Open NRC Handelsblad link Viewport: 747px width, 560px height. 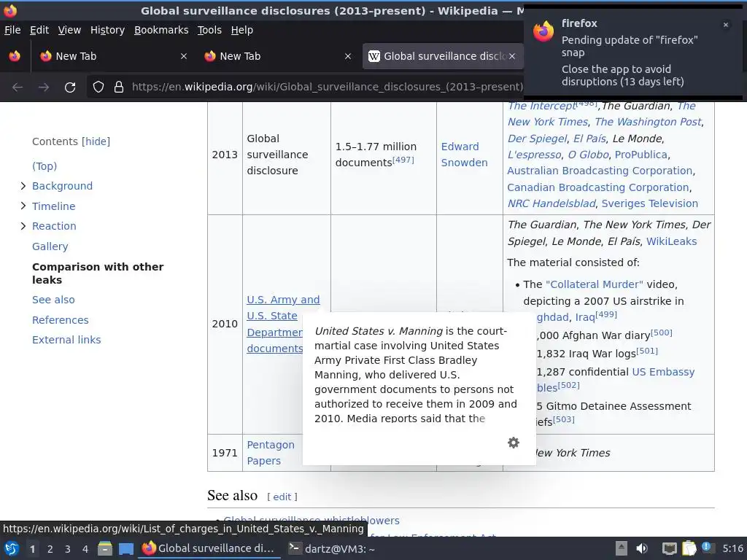[551, 203]
